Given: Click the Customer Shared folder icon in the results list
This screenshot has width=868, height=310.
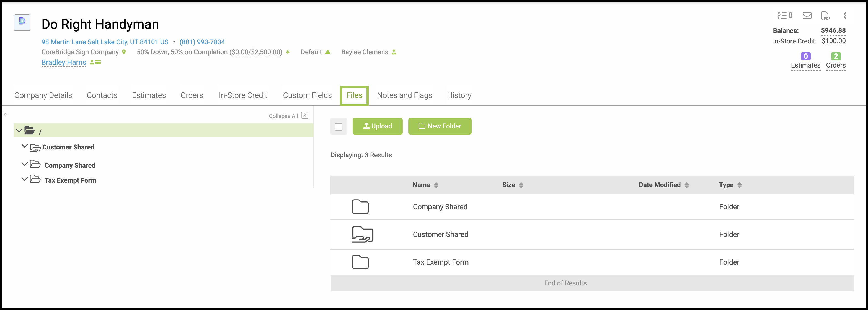Looking at the screenshot, I should 362,234.
